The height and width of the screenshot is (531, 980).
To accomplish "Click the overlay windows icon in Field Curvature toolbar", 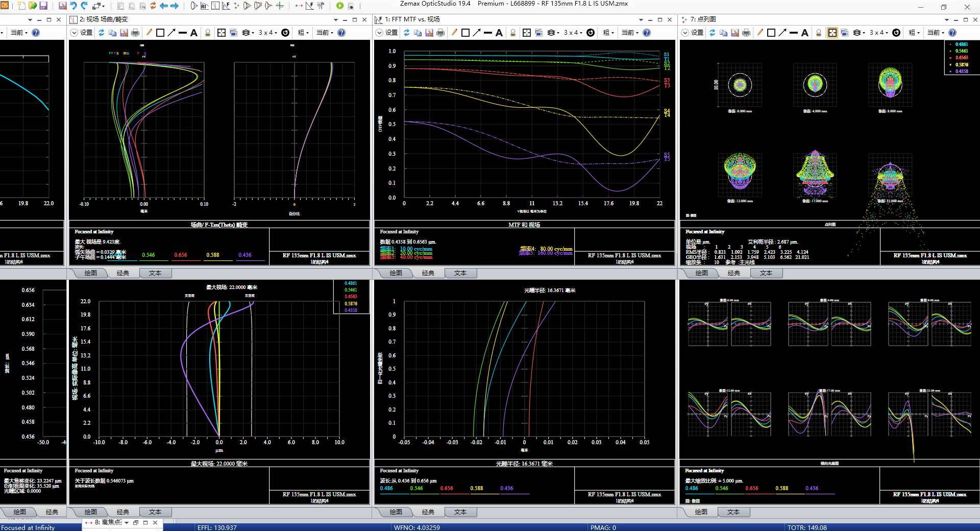I will coord(234,33).
